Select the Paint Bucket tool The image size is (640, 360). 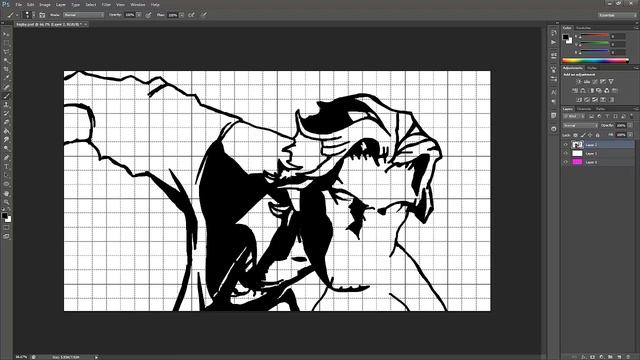[x=6, y=131]
